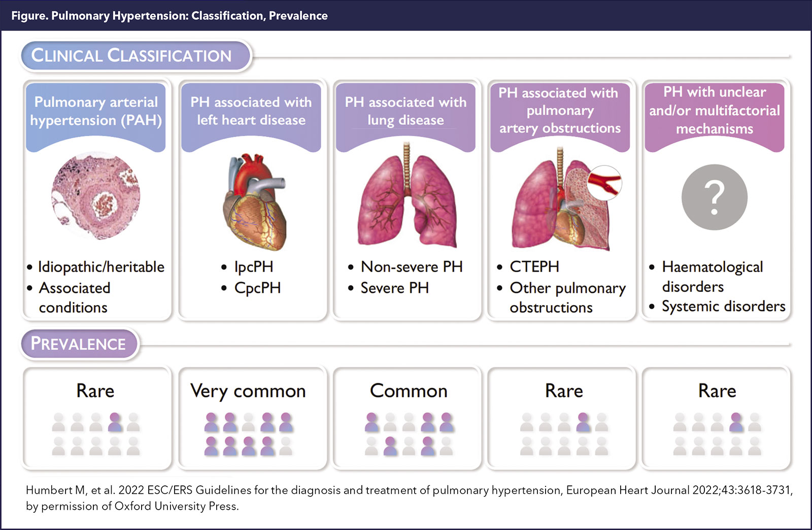Click the gray question mark circle icon
Screen dimensions: 812x530
714,197
